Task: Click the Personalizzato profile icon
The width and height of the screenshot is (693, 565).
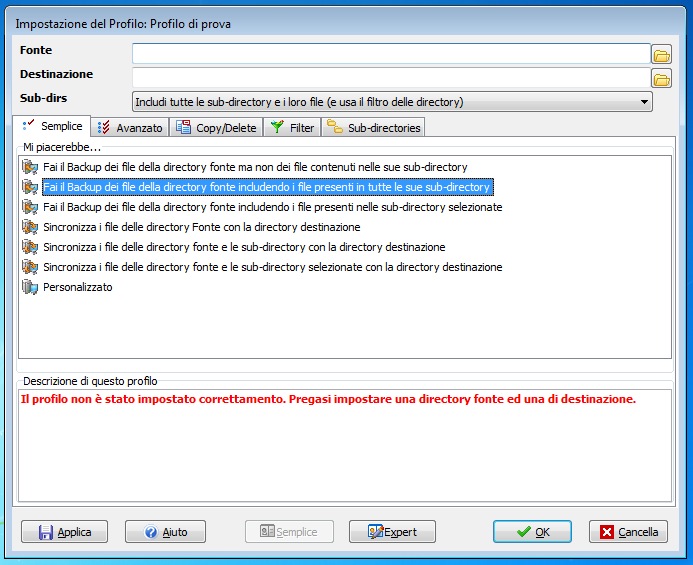Action: click(30, 287)
